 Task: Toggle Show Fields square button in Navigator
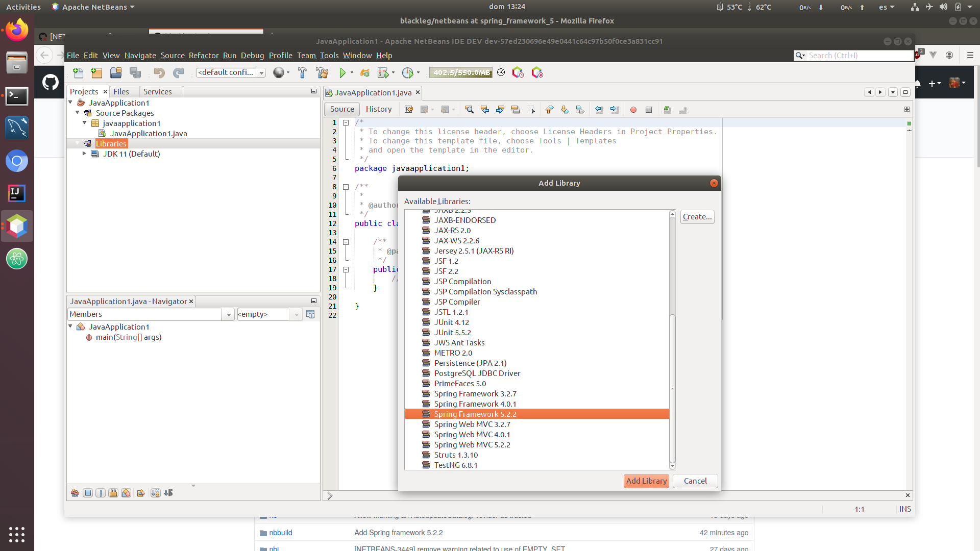pyautogui.click(x=88, y=493)
